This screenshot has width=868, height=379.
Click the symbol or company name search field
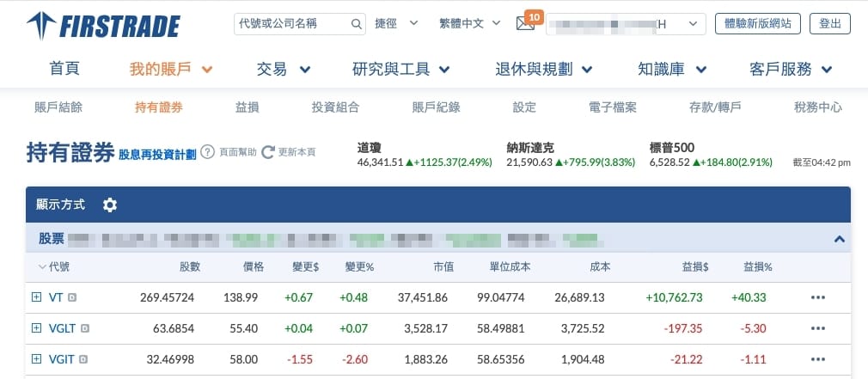point(292,24)
